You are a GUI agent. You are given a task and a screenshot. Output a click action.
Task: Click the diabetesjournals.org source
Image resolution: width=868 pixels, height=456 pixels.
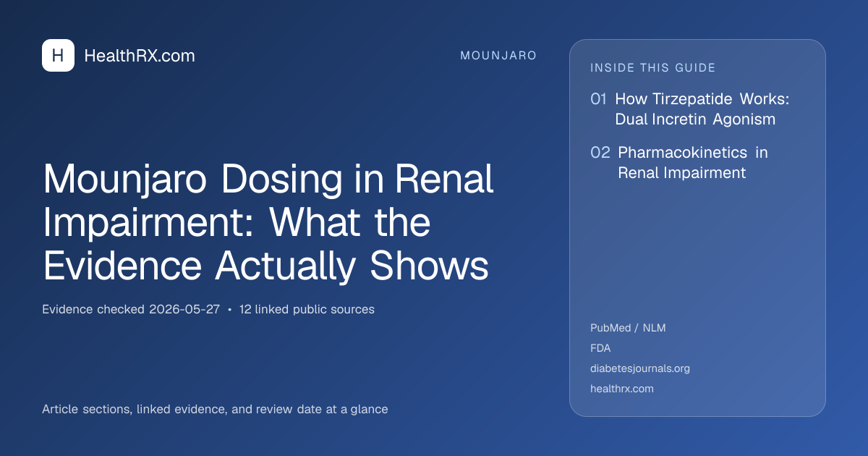(x=640, y=368)
